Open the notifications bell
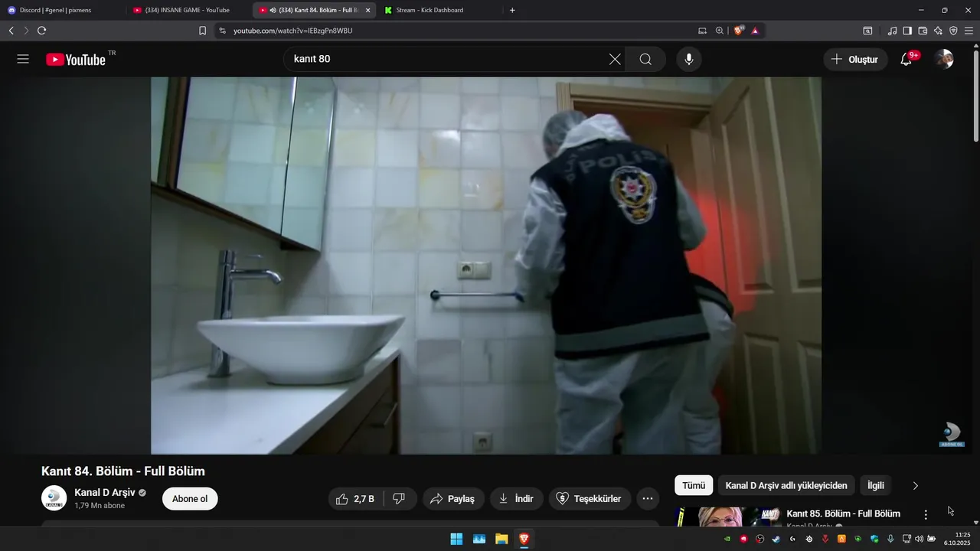The image size is (980, 551). click(906, 59)
